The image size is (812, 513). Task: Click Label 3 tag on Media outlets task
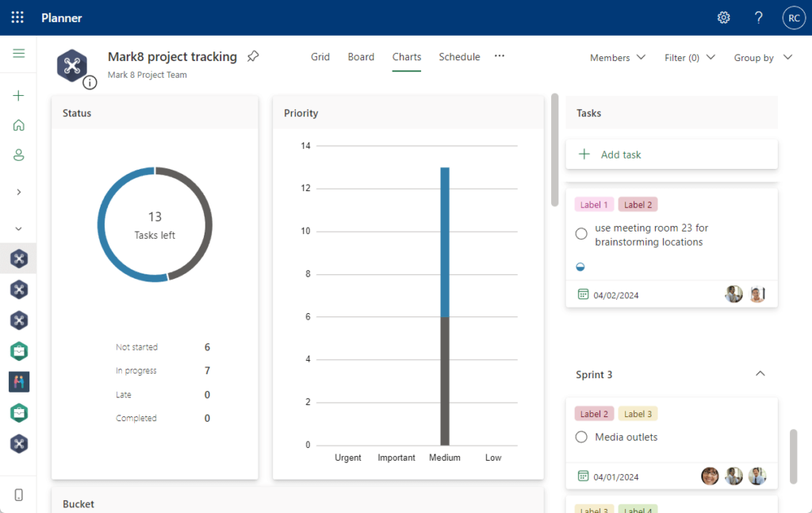point(638,414)
